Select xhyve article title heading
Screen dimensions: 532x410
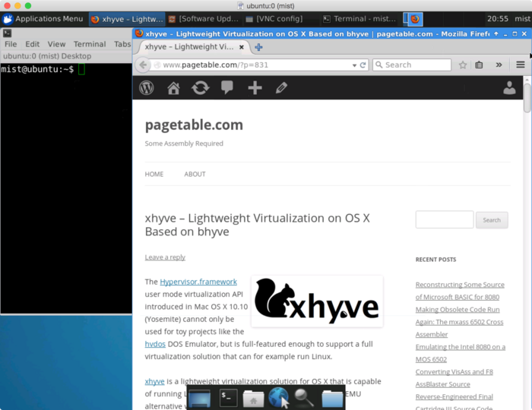(x=257, y=225)
